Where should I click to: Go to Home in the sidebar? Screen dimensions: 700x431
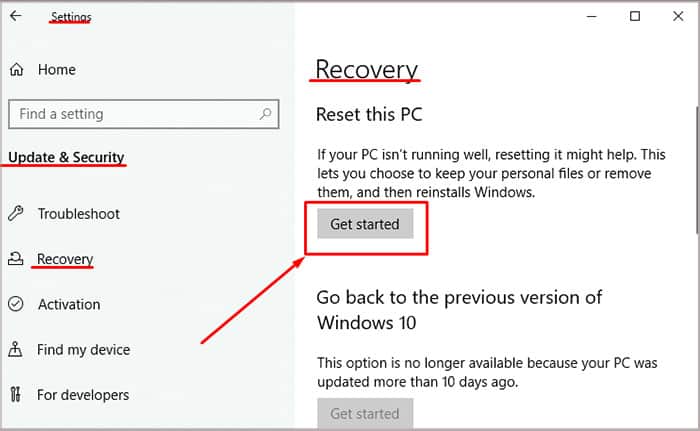(x=56, y=70)
